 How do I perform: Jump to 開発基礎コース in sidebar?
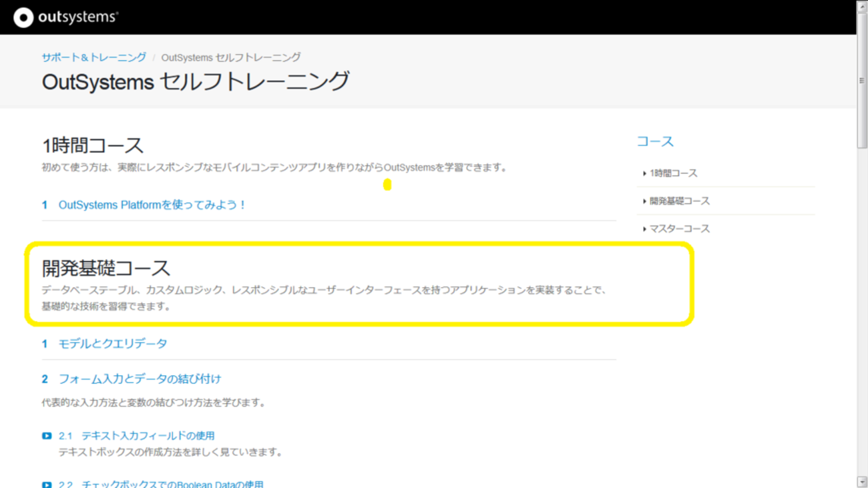tap(679, 201)
